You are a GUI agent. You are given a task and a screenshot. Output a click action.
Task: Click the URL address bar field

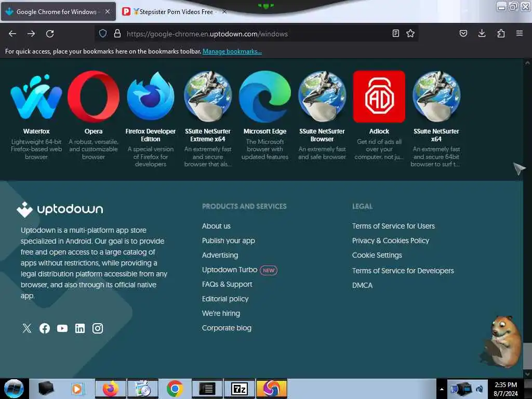[256, 34]
